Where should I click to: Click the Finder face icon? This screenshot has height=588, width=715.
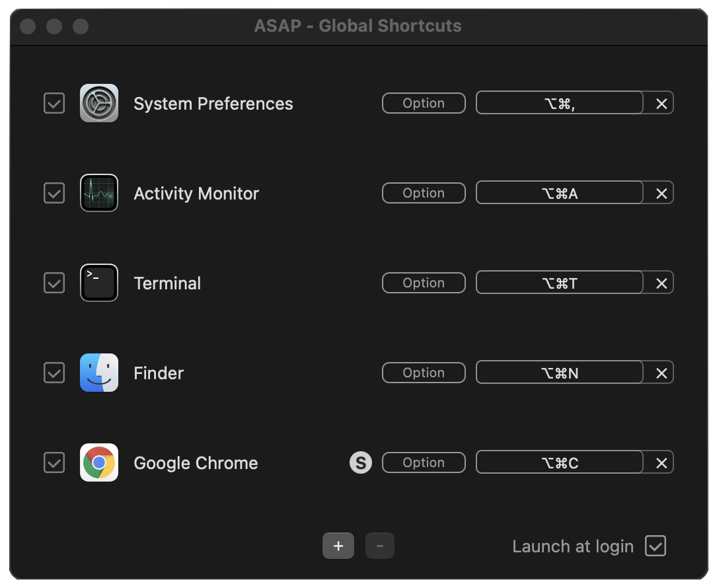[x=99, y=373]
